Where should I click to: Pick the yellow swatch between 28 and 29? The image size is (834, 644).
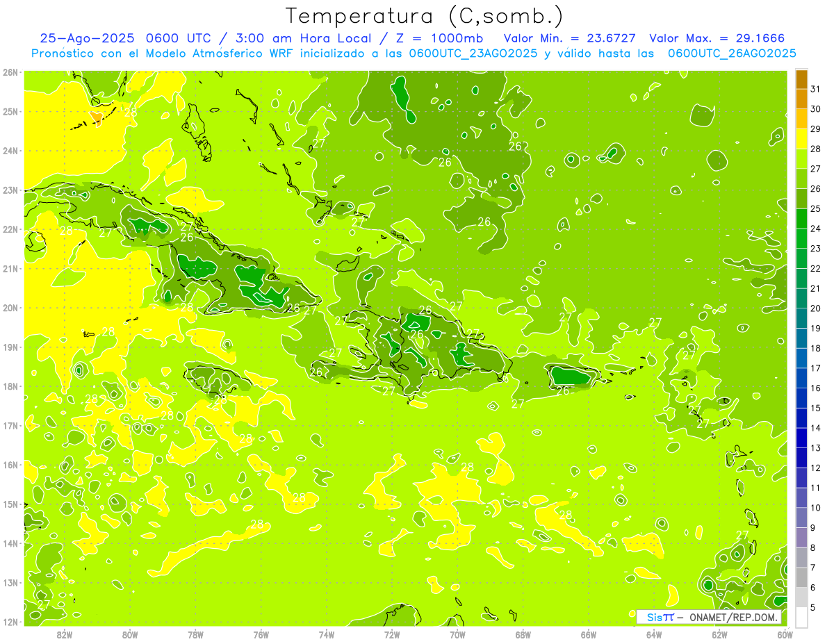tap(801, 139)
